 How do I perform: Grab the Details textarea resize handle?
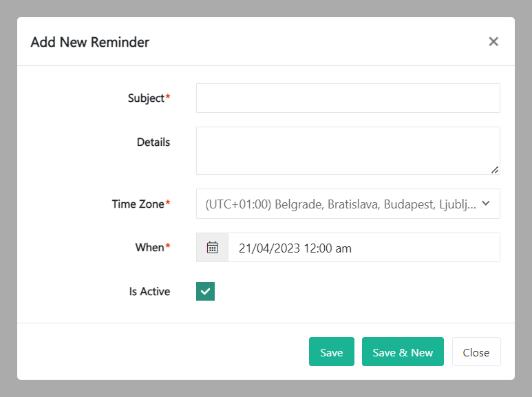coord(495,169)
